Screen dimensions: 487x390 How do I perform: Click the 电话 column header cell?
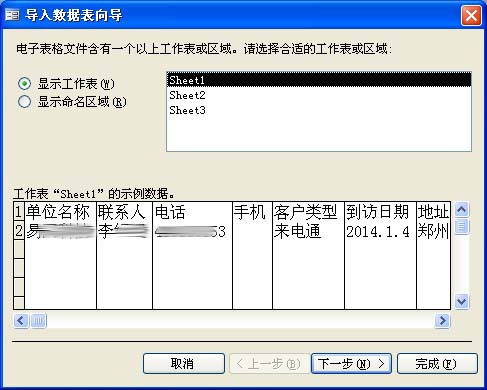pyautogui.click(x=192, y=212)
